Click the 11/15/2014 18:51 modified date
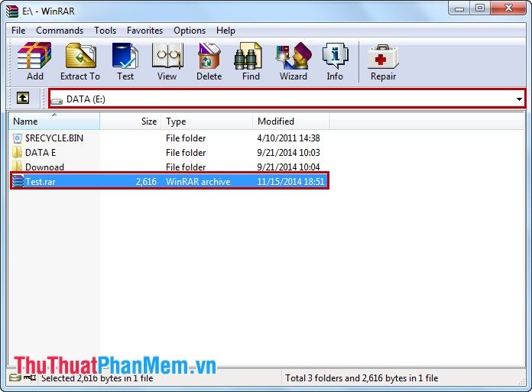 290,181
